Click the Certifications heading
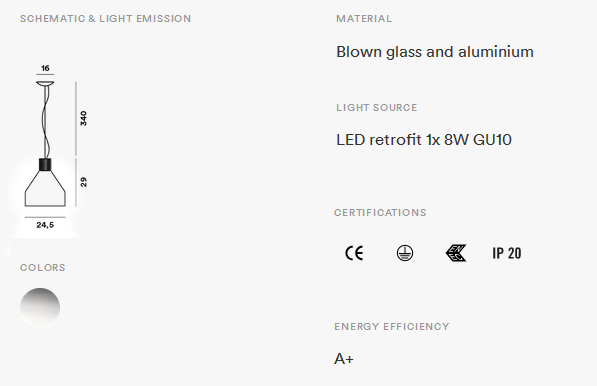Image resolution: width=597 pixels, height=386 pixels. tap(380, 212)
